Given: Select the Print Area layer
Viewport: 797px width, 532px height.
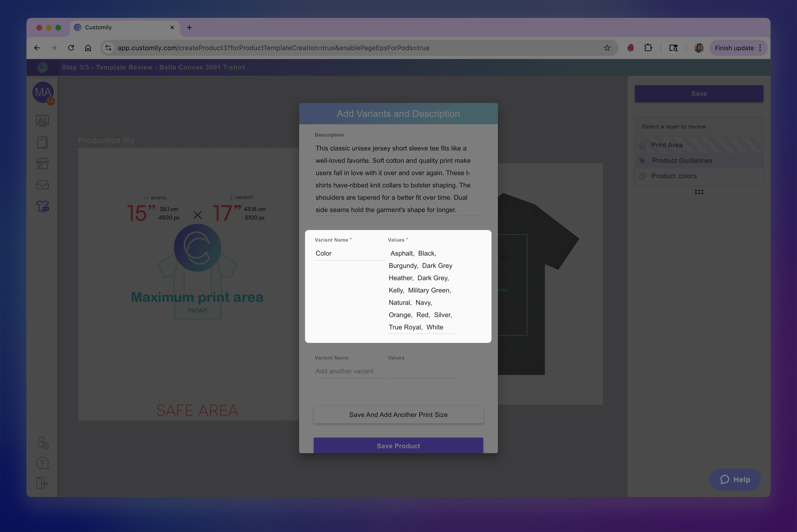Looking at the screenshot, I should point(699,145).
